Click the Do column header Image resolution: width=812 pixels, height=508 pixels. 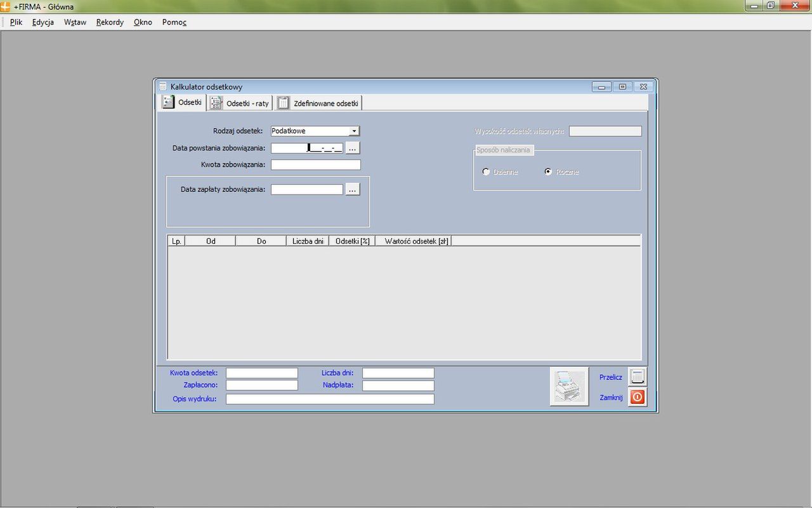coord(261,241)
